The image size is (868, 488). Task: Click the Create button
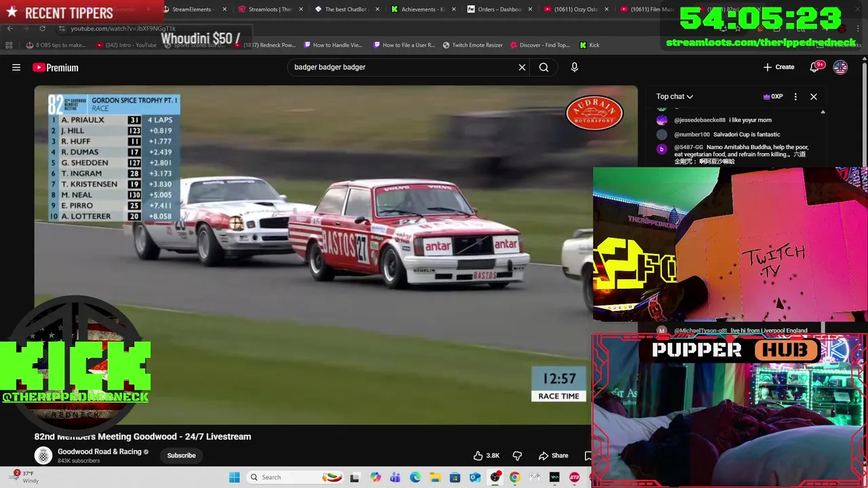pos(778,67)
